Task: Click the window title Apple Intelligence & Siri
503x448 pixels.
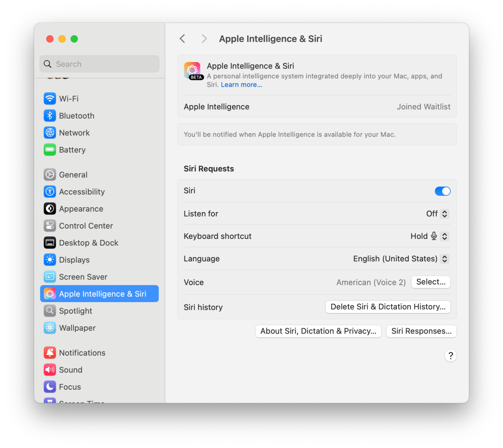Action: pos(270,39)
